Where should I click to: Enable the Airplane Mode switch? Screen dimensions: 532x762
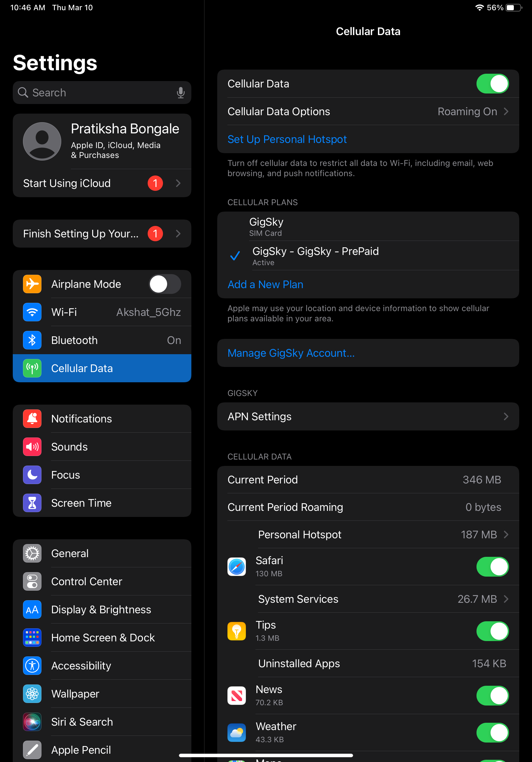point(165,284)
